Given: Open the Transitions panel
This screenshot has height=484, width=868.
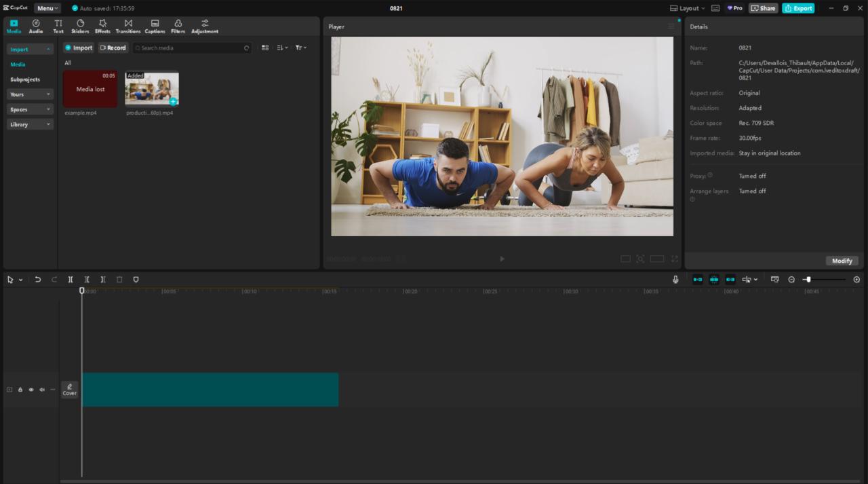Looking at the screenshot, I should point(128,26).
